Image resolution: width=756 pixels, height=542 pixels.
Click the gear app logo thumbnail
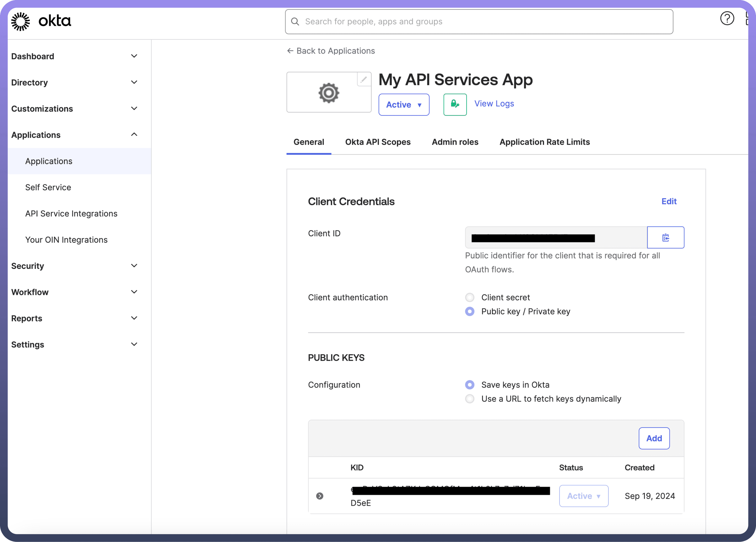[329, 93]
